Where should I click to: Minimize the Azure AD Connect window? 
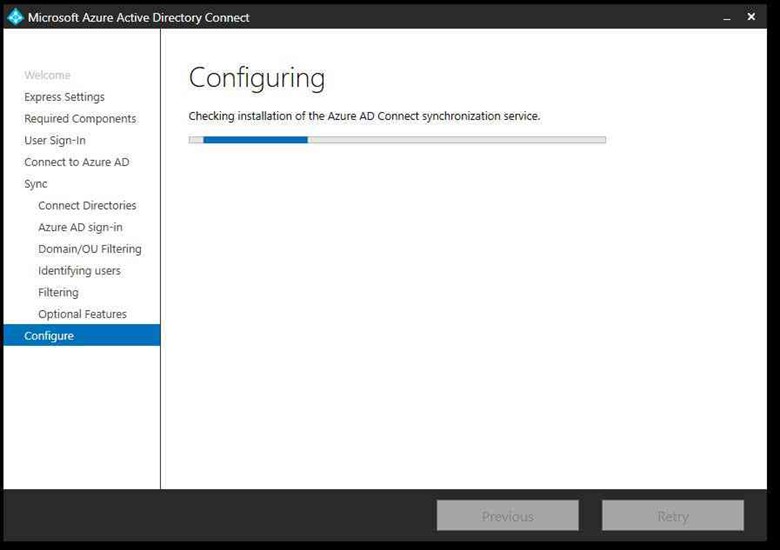click(x=728, y=17)
